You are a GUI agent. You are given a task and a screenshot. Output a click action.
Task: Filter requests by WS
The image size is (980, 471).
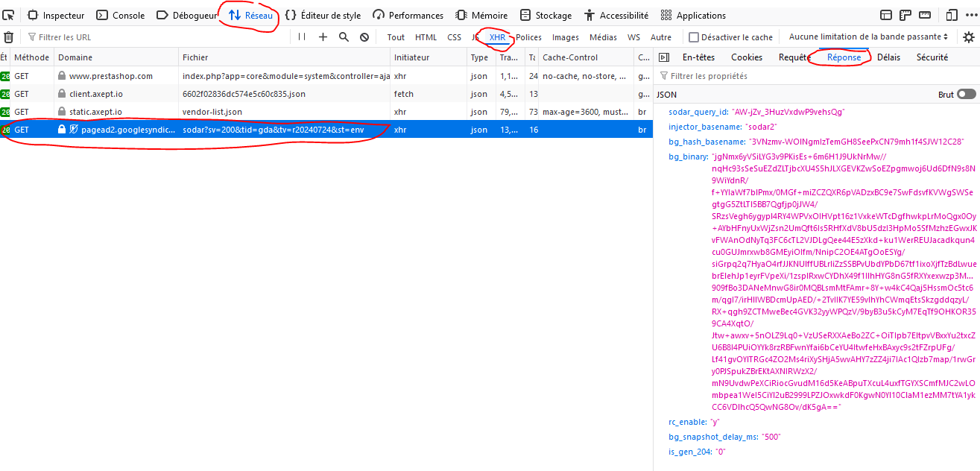tap(633, 37)
